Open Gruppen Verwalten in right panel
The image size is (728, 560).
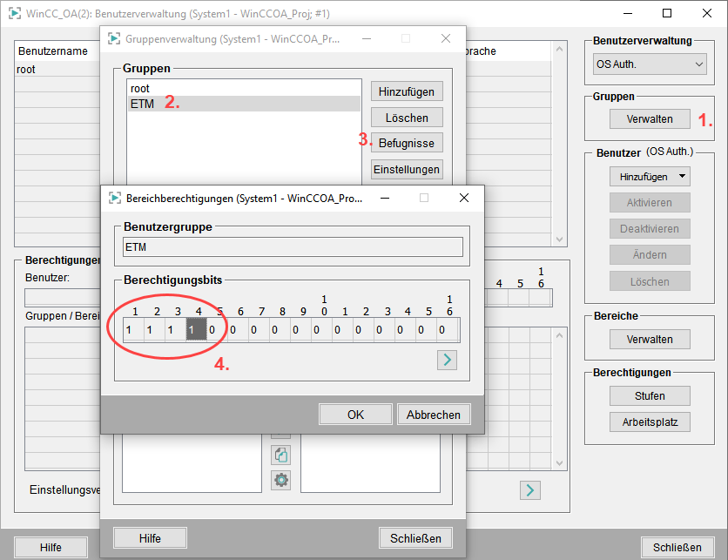pyautogui.click(x=650, y=119)
